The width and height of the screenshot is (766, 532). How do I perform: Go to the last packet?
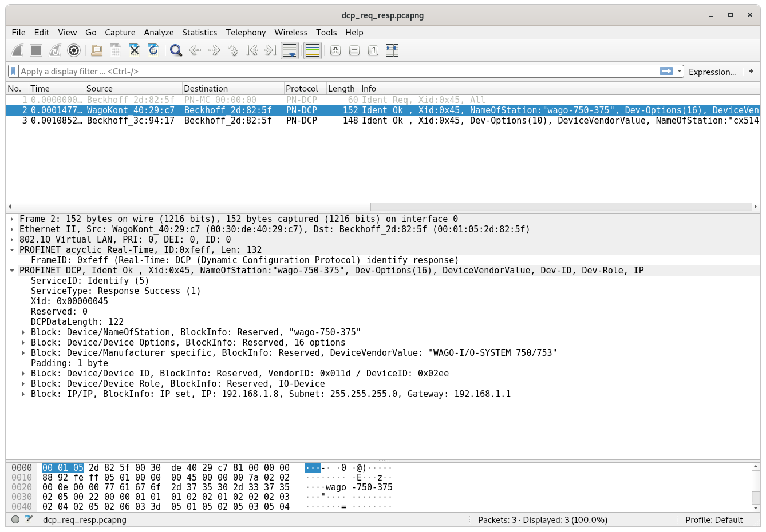270,50
